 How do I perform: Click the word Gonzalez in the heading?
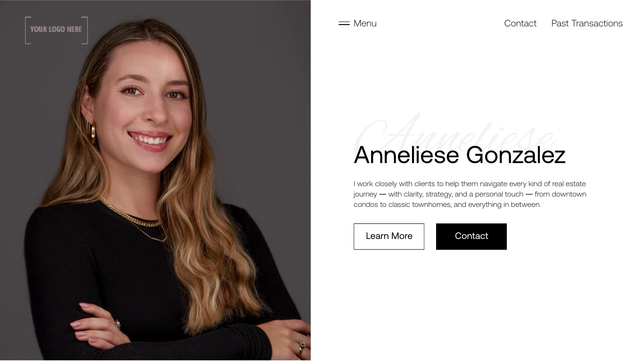516,155
